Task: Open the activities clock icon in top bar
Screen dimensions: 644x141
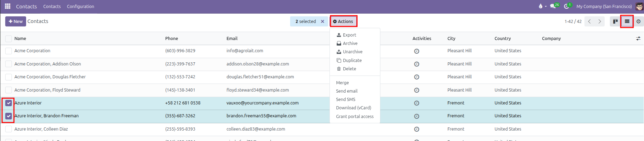Action: coord(567,6)
